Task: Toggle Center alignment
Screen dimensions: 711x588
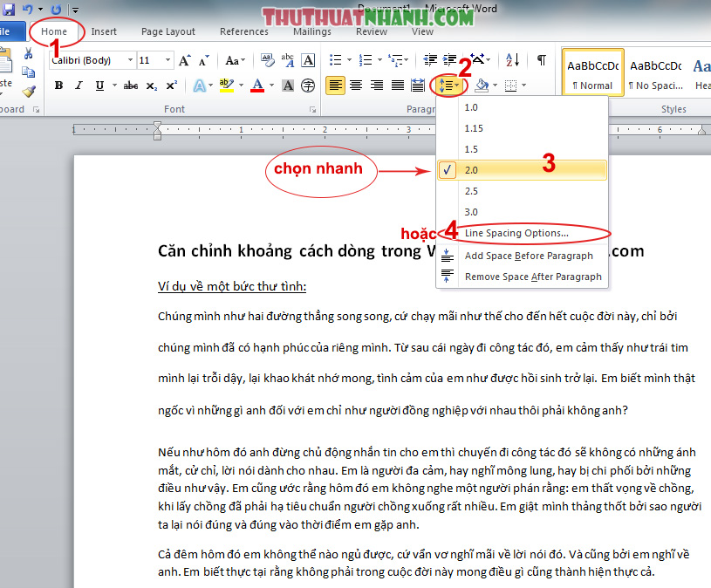Action: coord(356,85)
